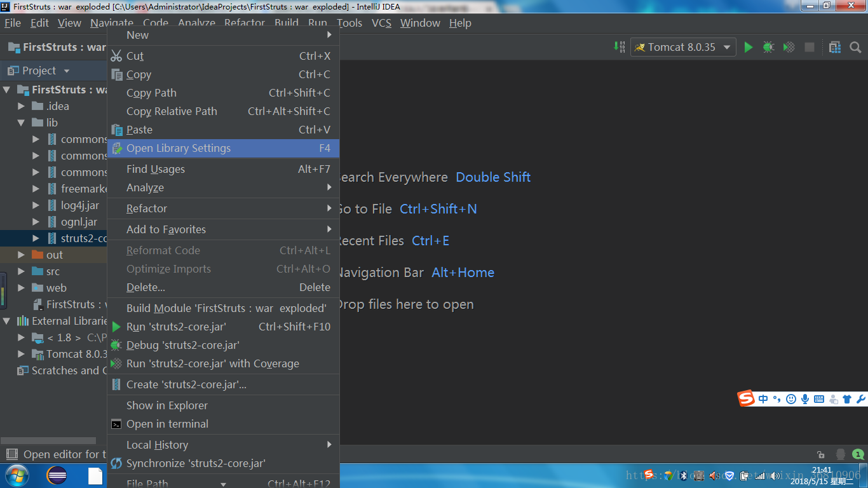
Task: Click the Debug bug icon in toolbar
Action: tap(768, 47)
